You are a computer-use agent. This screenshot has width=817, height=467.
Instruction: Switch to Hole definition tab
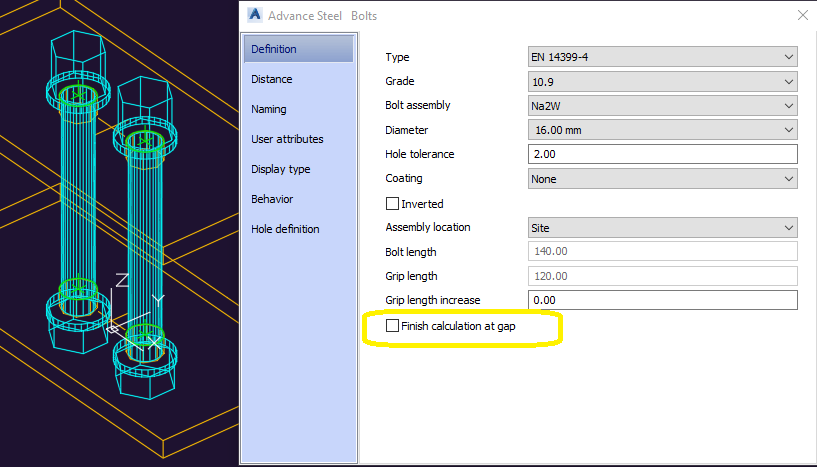tap(285, 229)
